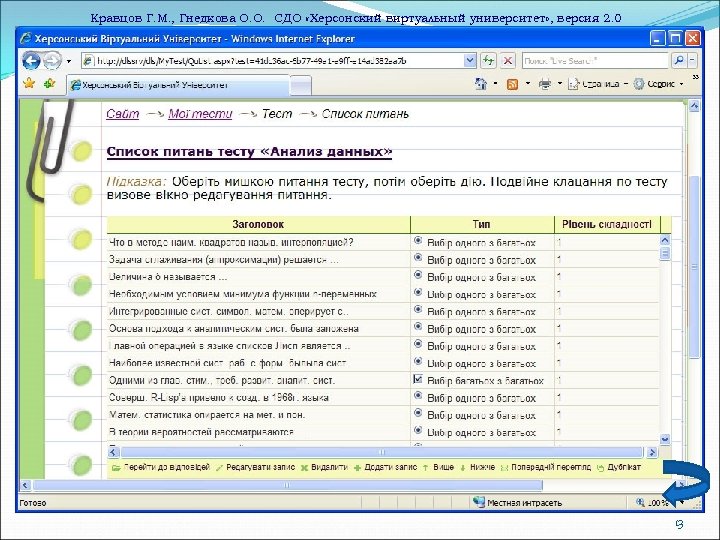This screenshot has height=540, width=720.
Task: Toggle checkbox icon for 'Вибір багатьох з багатьох'
Action: click(x=417, y=380)
